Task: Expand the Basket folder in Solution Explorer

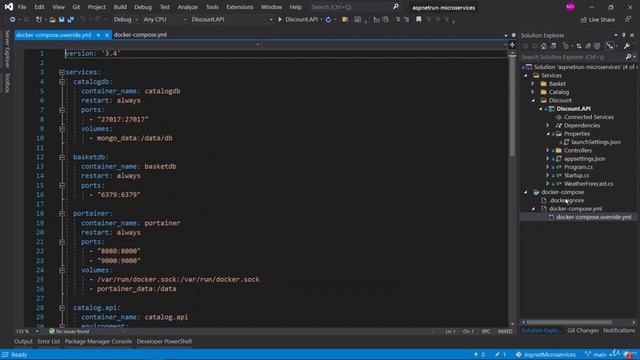Action: pyautogui.click(x=533, y=84)
